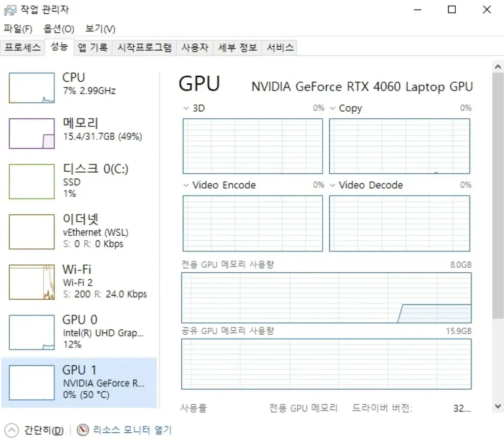Click the vertical scrollbar thumb
The height and width of the screenshot is (448, 504).
[497, 196]
